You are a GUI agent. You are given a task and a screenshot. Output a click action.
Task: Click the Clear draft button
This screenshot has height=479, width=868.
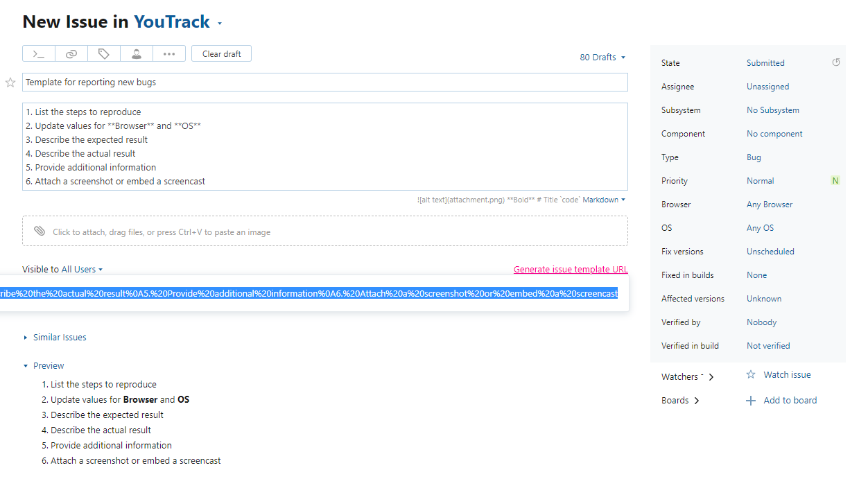click(222, 54)
